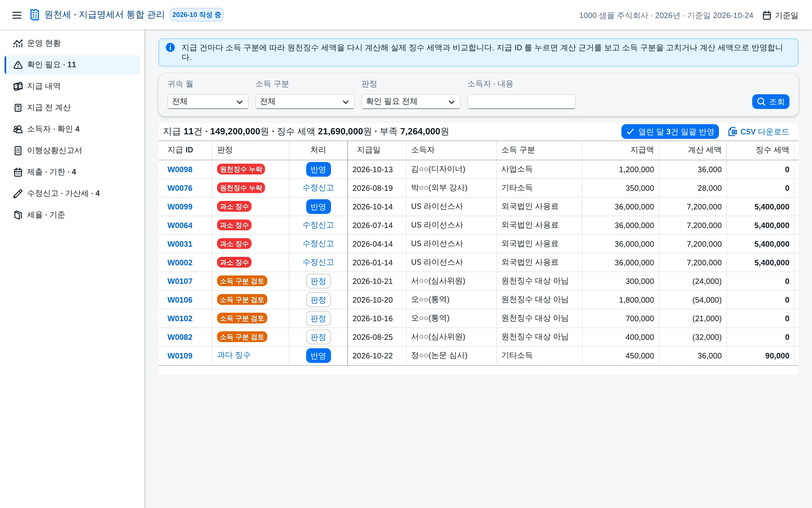
Task: Click the book icon for 세율 · 기준
Action: 18,215
